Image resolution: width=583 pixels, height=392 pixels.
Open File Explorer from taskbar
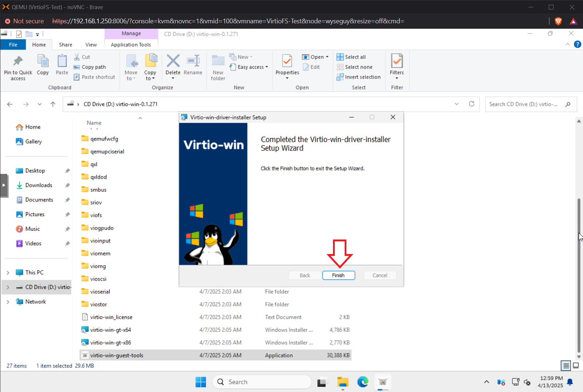342,382
